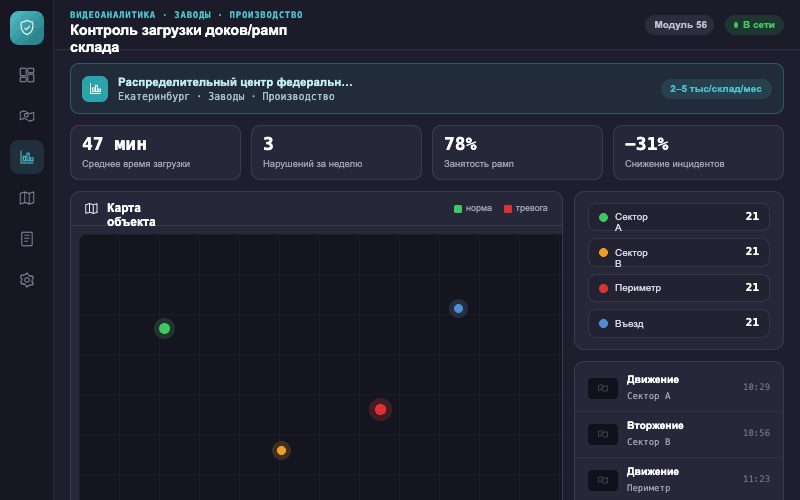This screenshot has height=500, width=800.
Task: Open the Сектор B row
Action: tap(679, 253)
